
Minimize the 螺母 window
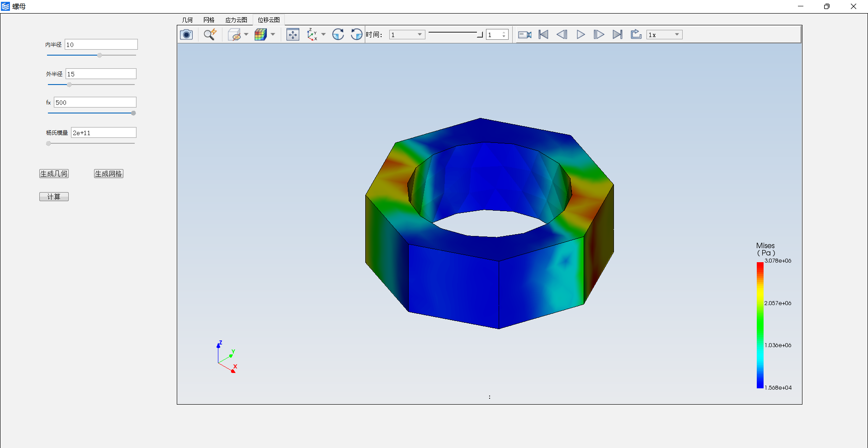click(801, 6)
